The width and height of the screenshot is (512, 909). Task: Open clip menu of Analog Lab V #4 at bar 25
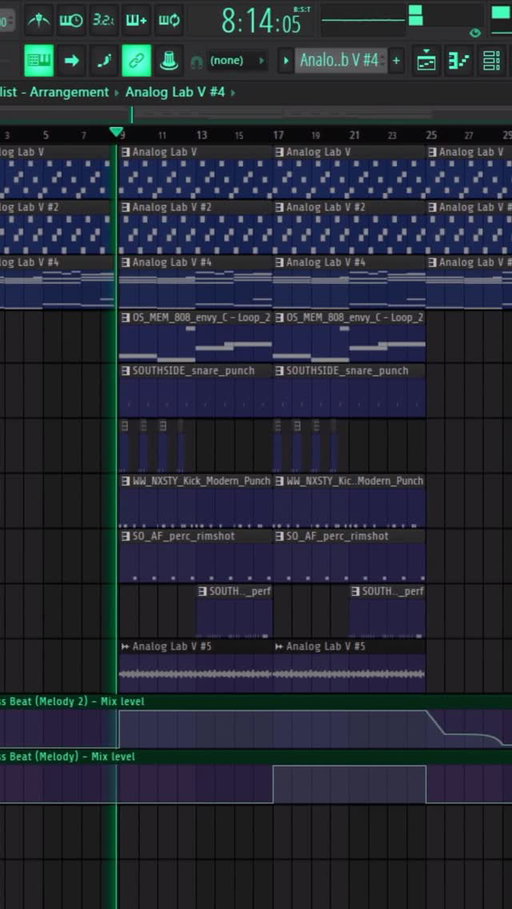click(433, 263)
